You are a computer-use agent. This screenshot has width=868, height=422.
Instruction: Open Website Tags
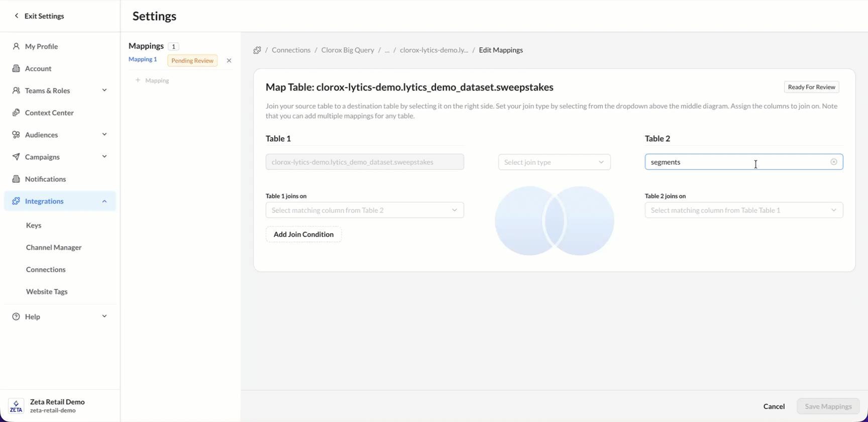47,291
